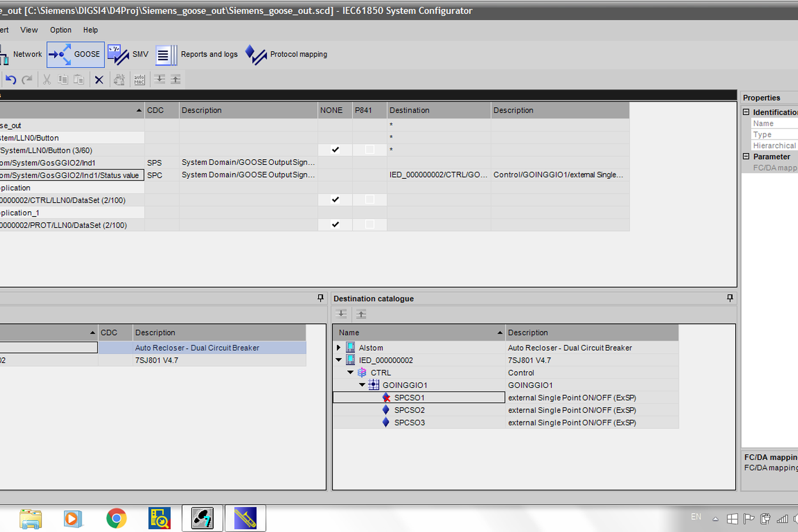Expand the Alstom tree node
The height and width of the screenshot is (532, 798).
pos(339,347)
